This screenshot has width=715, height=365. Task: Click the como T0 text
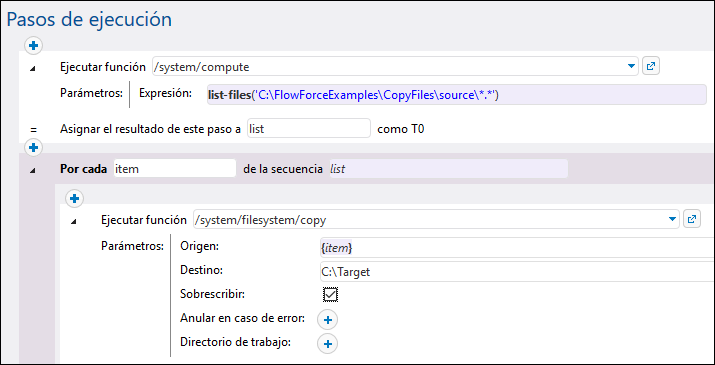click(401, 129)
